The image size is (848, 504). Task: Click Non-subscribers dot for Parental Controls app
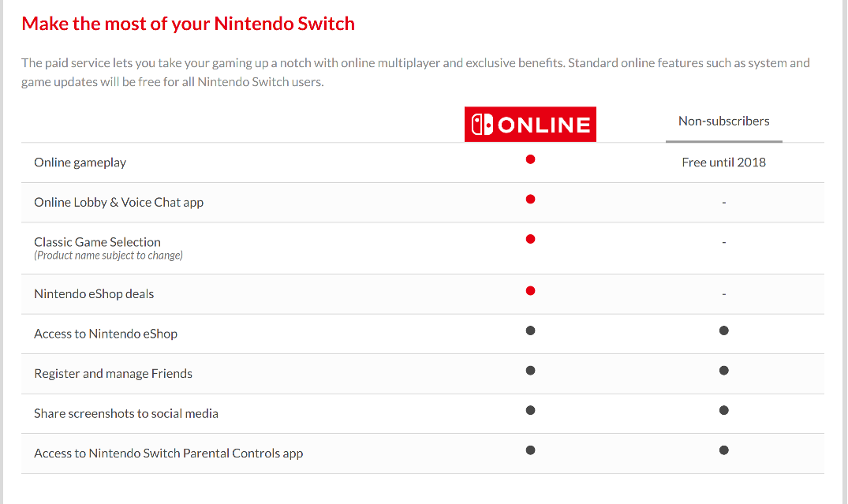[x=723, y=450]
